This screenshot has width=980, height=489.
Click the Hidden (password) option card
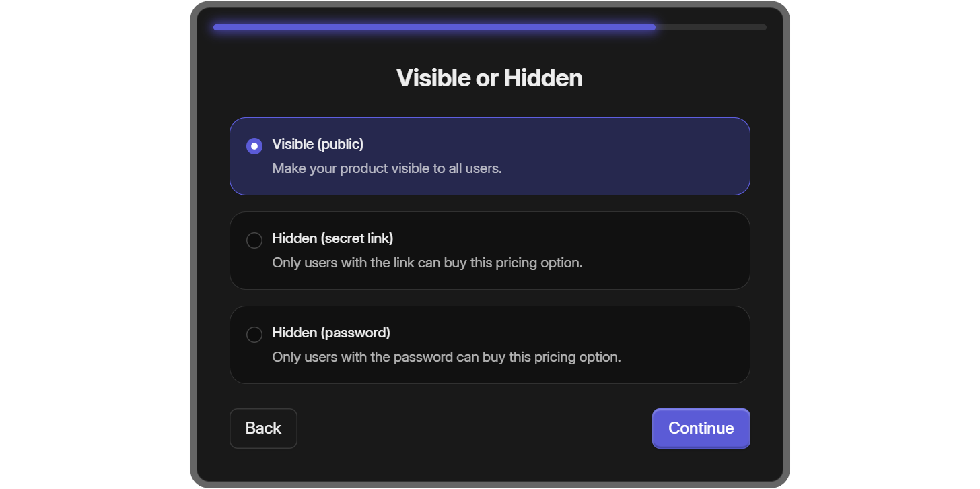[490, 344]
